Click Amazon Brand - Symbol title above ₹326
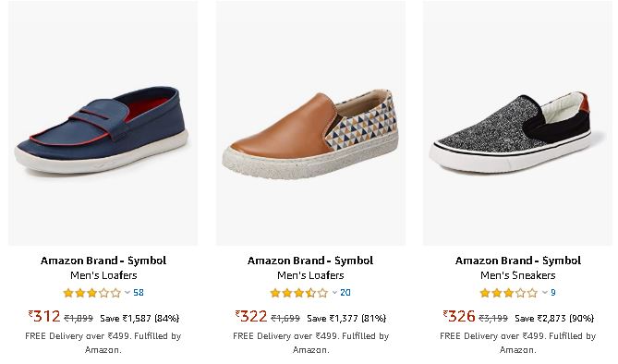This screenshot has height=364, width=618. pyautogui.click(x=518, y=261)
